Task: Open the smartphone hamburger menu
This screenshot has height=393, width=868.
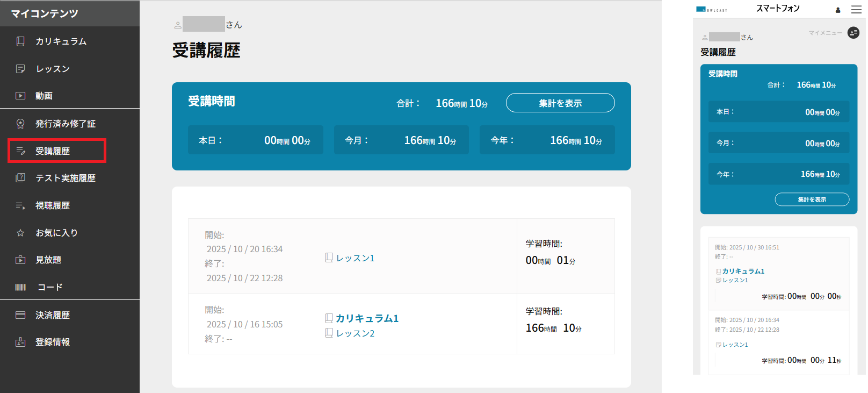Action: coord(856,10)
